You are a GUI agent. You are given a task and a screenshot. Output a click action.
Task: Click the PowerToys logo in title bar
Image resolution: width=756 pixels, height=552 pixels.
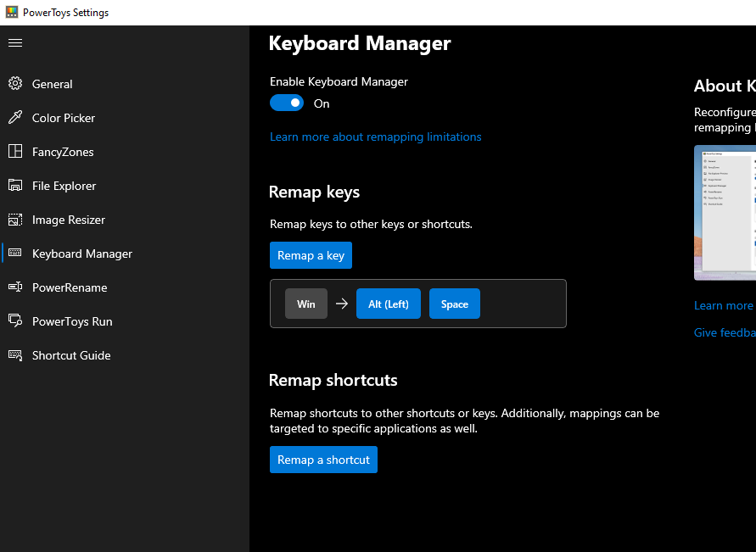pos(12,12)
